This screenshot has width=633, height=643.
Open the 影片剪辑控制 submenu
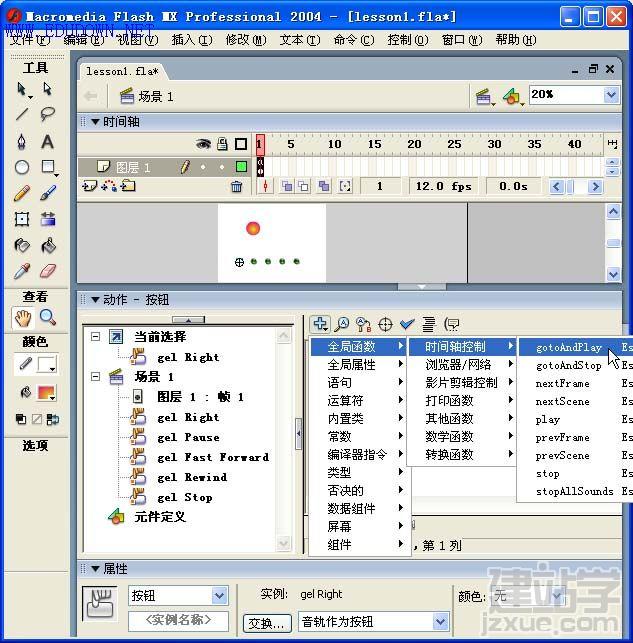462,383
